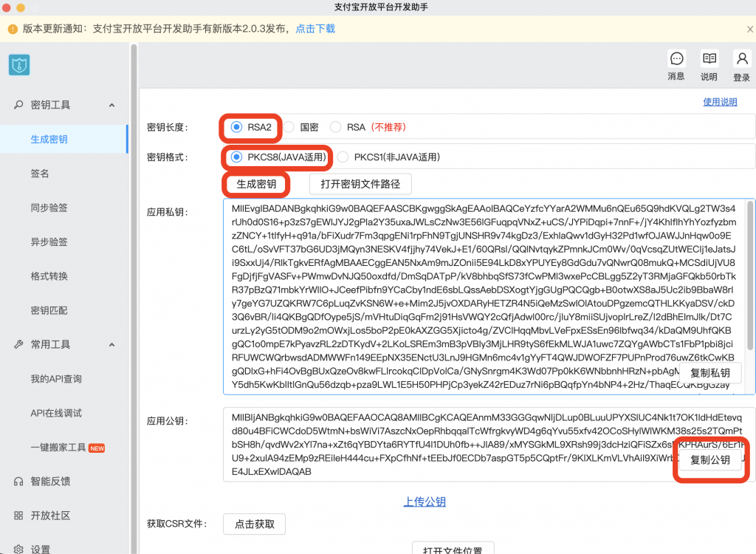This screenshot has height=554, width=756.
Task: Click the 点击下载 update link
Action: [315, 29]
